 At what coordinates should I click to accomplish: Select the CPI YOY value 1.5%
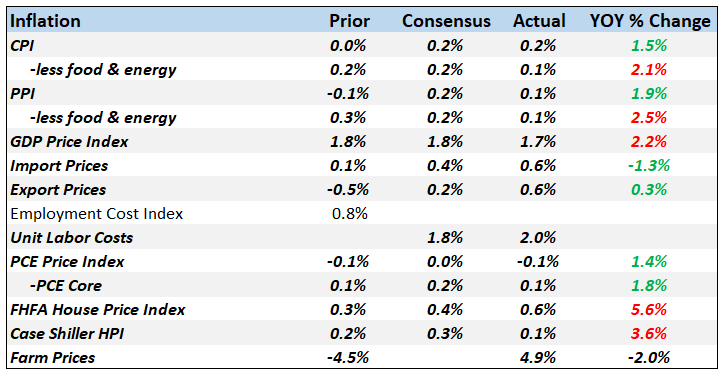click(649, 45)
